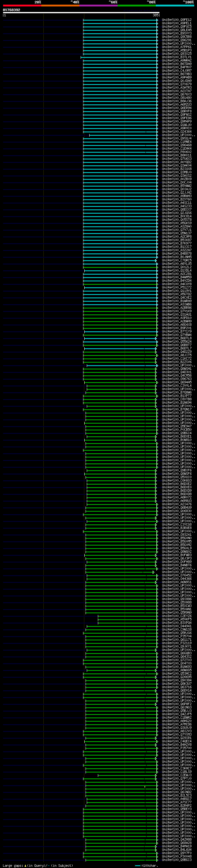The height and width of the screenshot is (868, 197).
Task: Click the yellow Large gaps triangle marker in legend
Action: pyautogui.click(x=25, y=865)
